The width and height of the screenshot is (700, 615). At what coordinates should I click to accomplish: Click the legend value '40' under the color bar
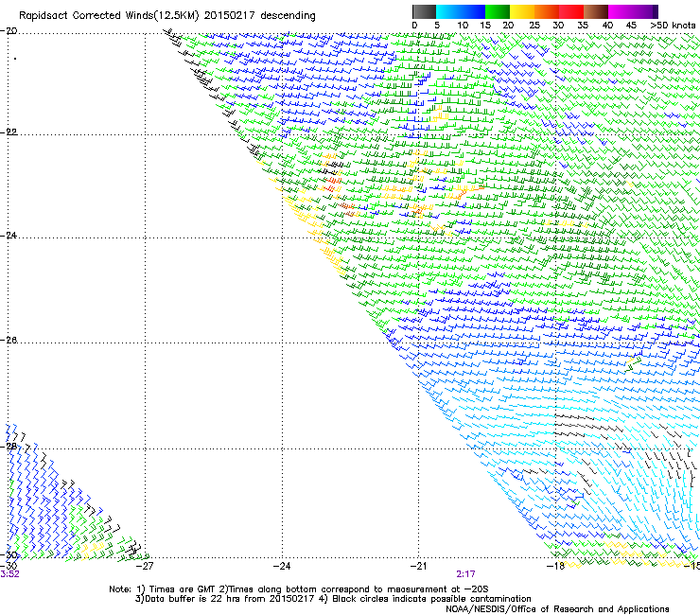pyautogui.click(x=607, y=26)
